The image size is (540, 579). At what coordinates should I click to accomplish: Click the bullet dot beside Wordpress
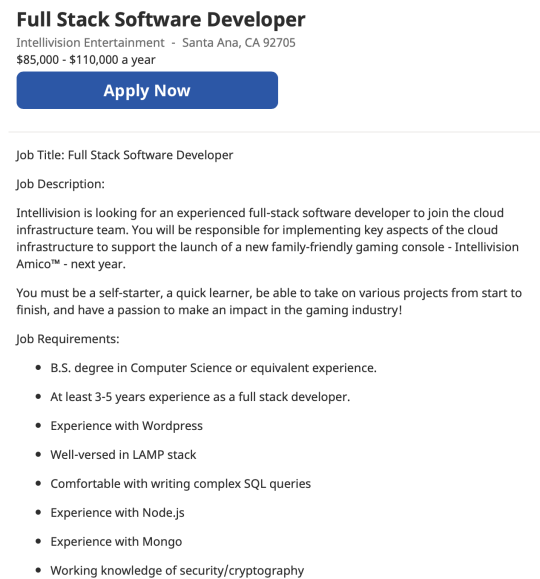pyautogui.click(x=38, y=425)
